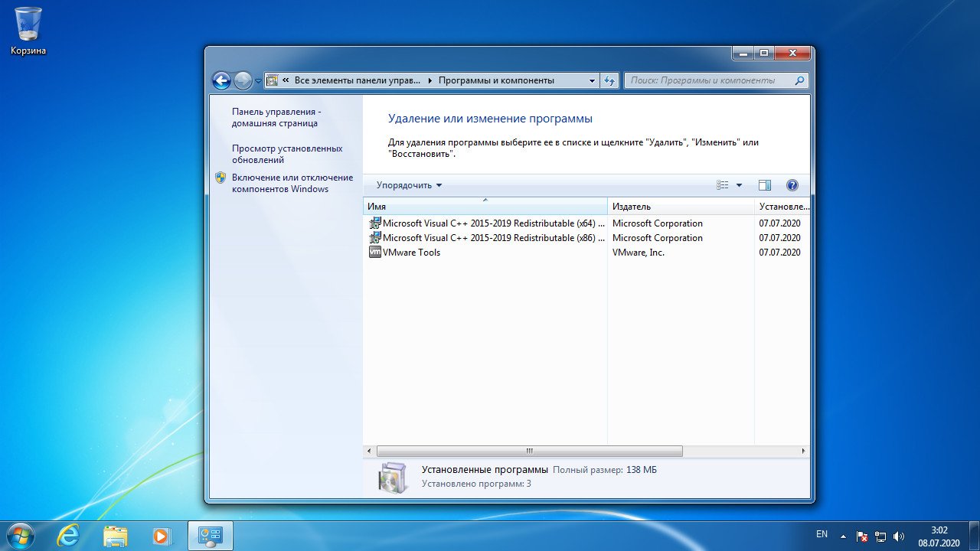This screenshot has height=551, width=980.
Task: Click 'Установлено программ: 3' text
Action: pos(476,484)
